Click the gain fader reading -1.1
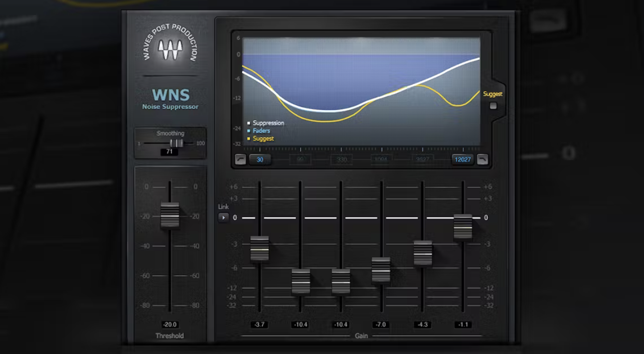This screenshot has width=644, height=354. [463, 227]
